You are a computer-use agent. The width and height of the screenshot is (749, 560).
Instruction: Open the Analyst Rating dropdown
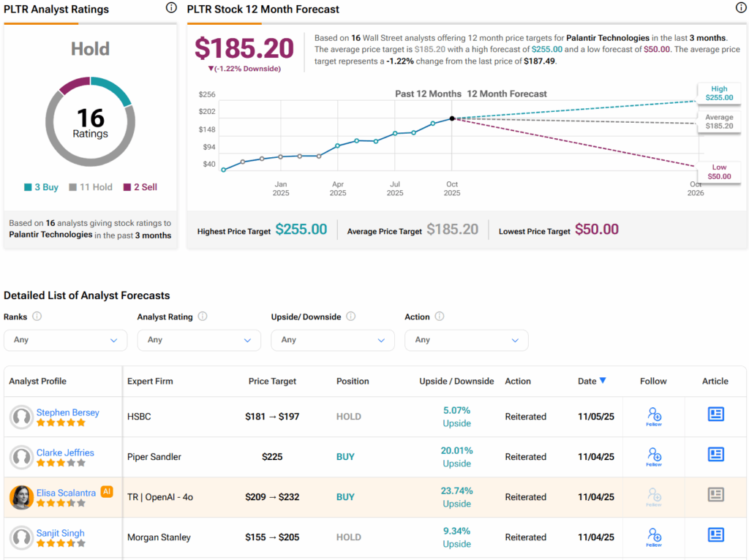[199, 340]
